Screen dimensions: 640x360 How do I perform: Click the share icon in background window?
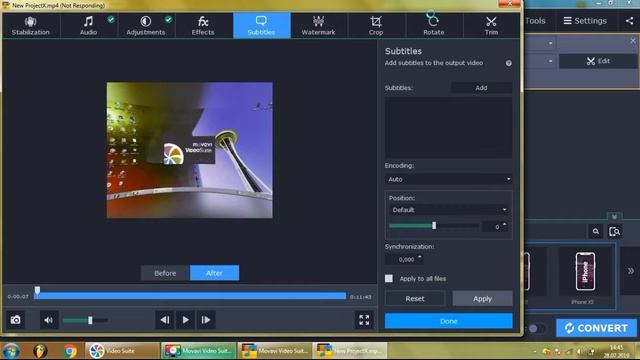(630, 20)
